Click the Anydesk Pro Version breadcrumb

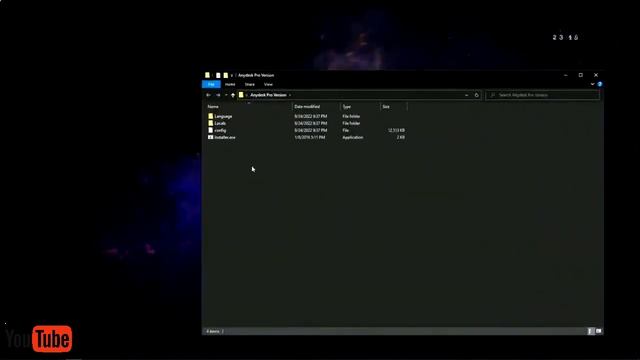(x=268, y=95)
